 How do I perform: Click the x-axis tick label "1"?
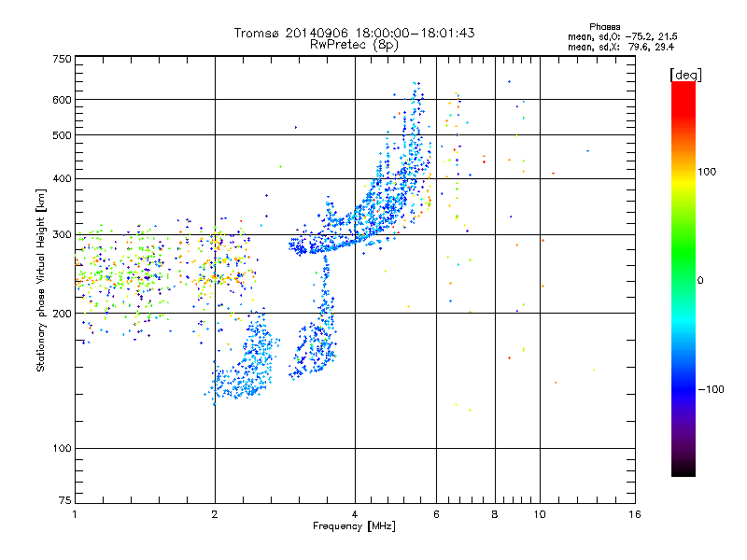(75, 514)
